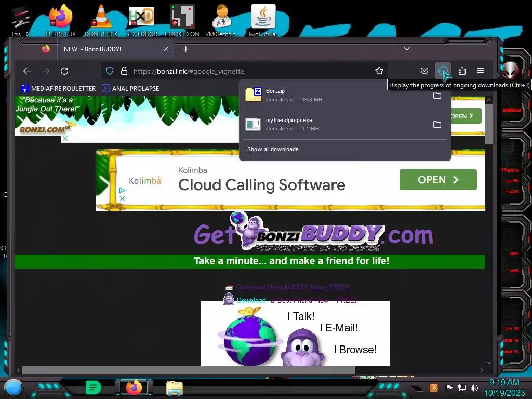Viewport: 532px width, 399px height.
Task: Reload the page with the refresh icon
Action: (64, 71)
